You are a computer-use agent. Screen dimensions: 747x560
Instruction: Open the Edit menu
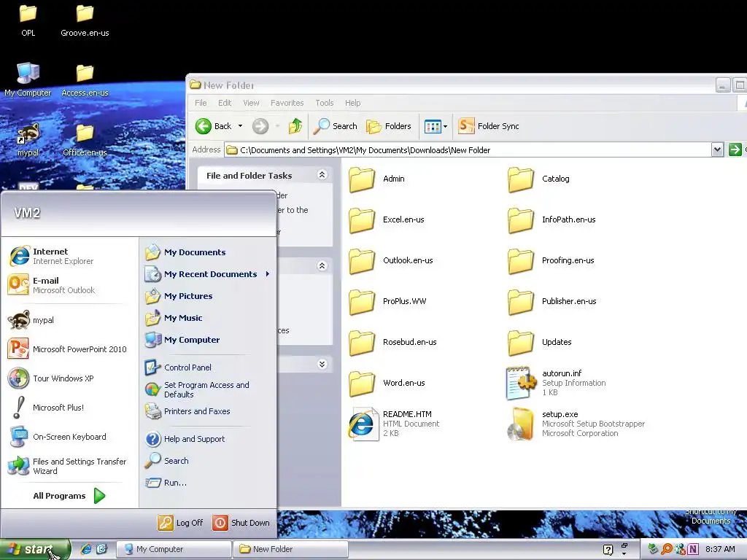tap(225, 103)
